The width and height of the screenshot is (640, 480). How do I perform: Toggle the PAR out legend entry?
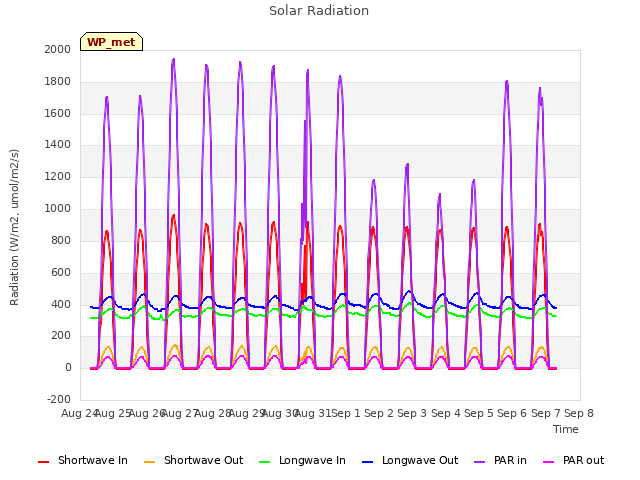coord(573,460)
